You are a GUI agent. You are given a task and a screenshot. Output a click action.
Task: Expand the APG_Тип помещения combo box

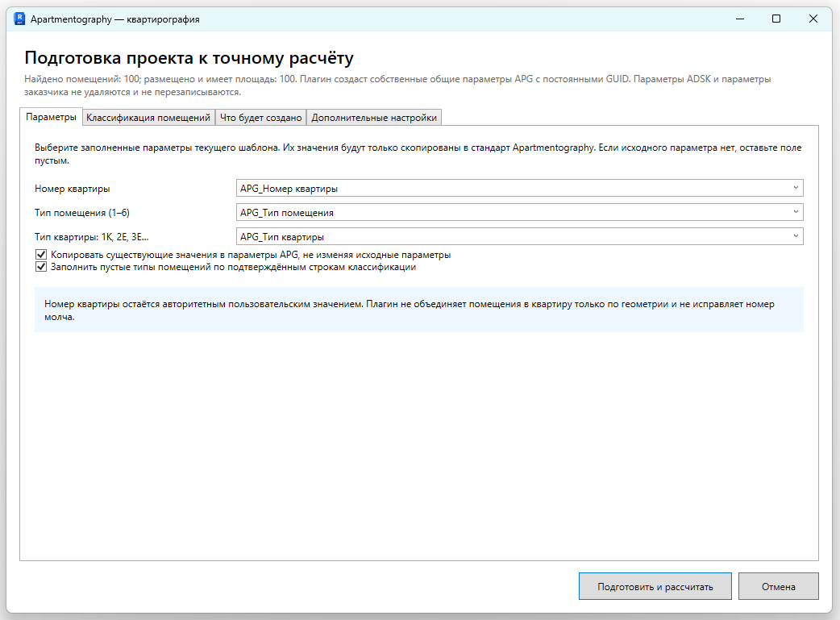(x=520, y=212)
